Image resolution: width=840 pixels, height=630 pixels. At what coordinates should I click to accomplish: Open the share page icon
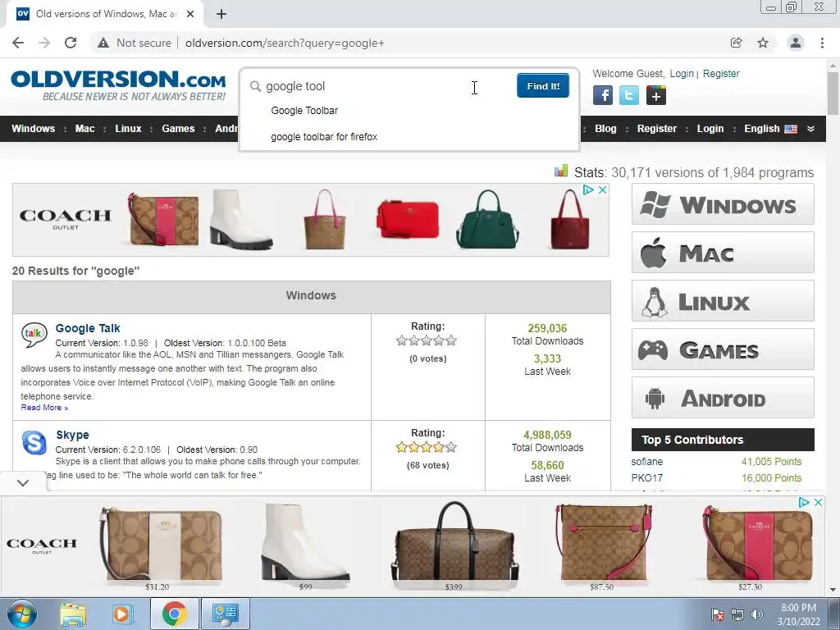(736, 43)
